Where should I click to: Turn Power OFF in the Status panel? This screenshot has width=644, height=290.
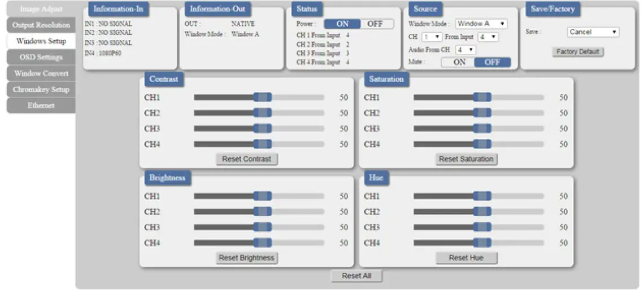point(375,24)
